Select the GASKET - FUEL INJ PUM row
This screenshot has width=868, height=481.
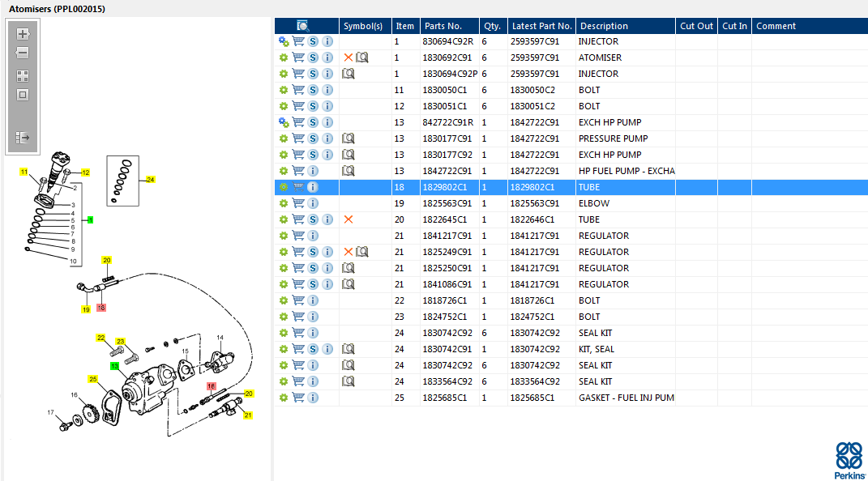[626, 398]
